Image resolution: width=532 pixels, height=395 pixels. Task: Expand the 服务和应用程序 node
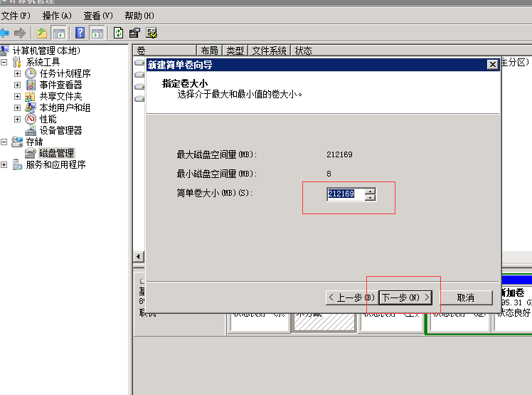coord(4,164)
